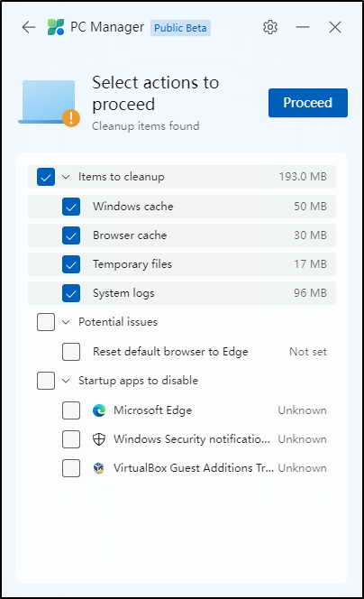
Task: Select the Temporary files row
Action: coord(182,264)
